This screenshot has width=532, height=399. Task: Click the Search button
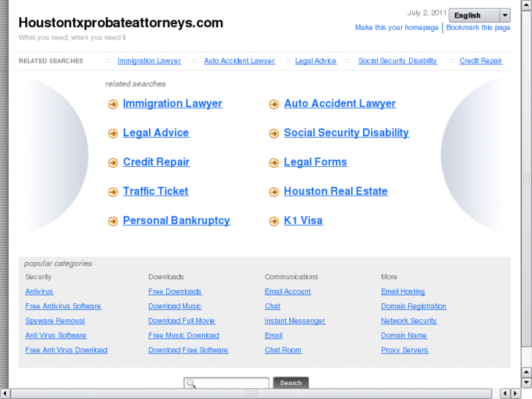[291, 383]
